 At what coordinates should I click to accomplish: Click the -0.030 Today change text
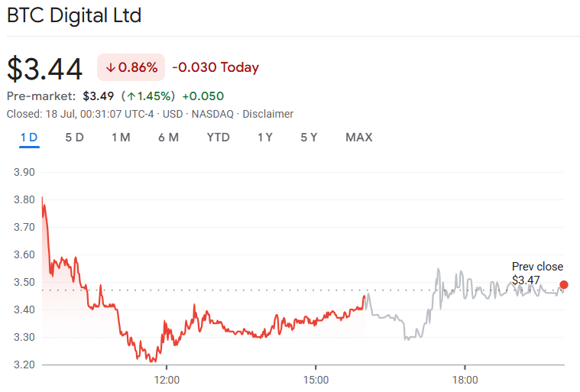click(215, 67)
